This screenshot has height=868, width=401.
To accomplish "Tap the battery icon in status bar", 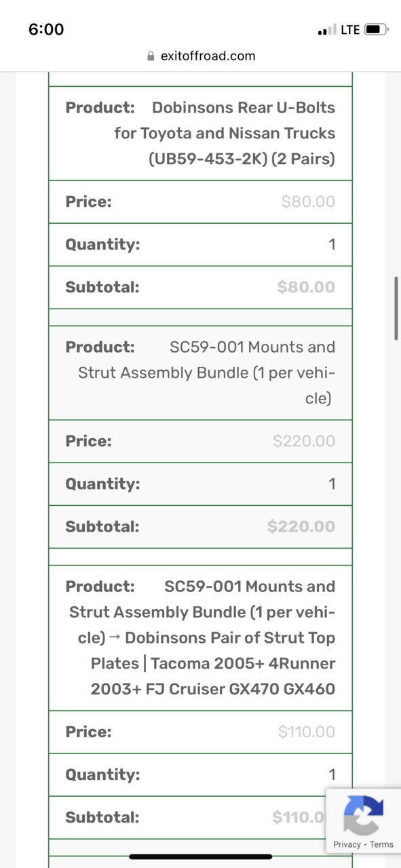I will tap(376, 30).
